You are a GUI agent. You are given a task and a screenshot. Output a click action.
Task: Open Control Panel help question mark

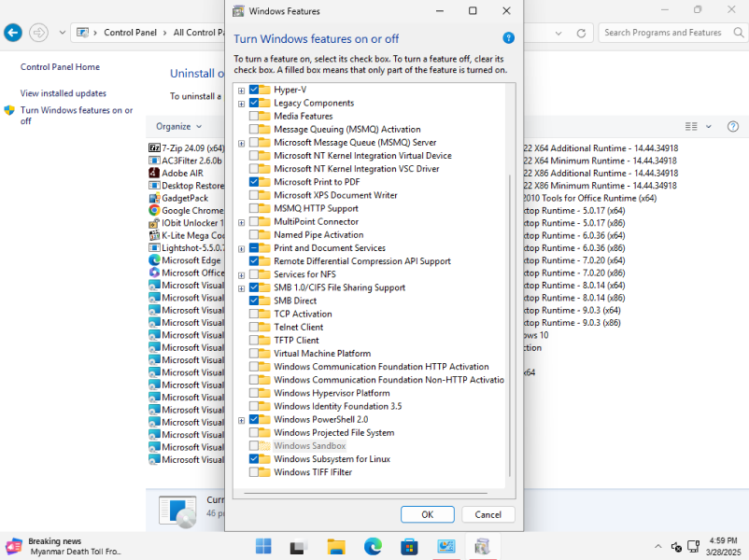pos(733,127)
